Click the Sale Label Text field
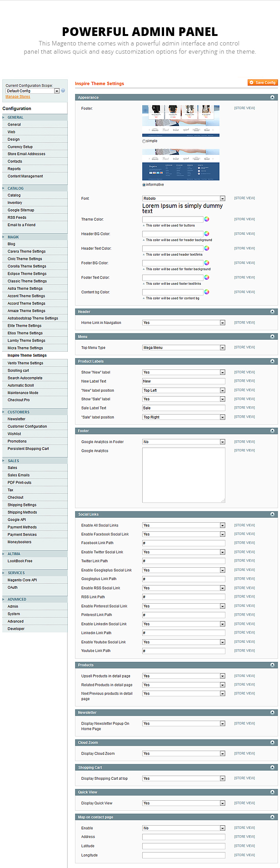 tap(184, 408)
